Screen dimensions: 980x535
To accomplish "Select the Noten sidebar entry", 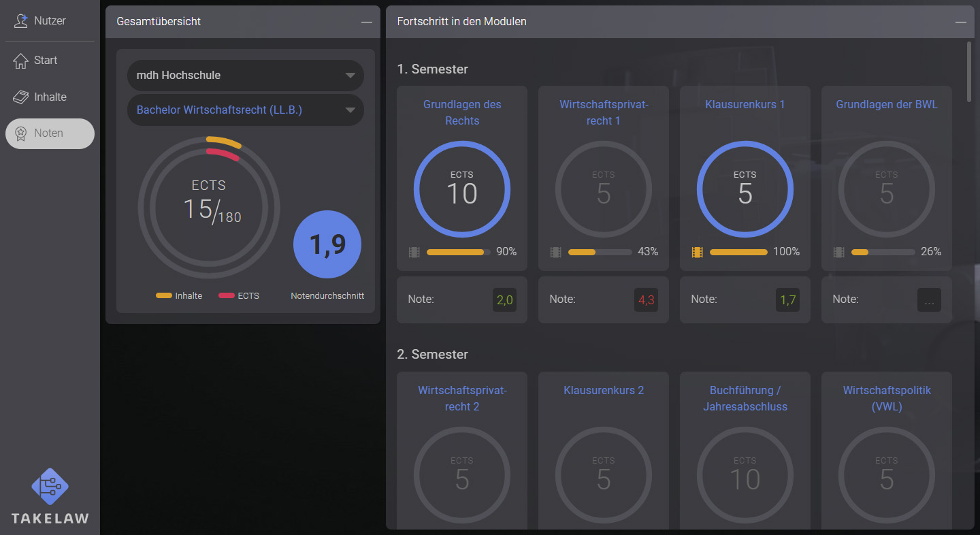I will click(50, 133).
